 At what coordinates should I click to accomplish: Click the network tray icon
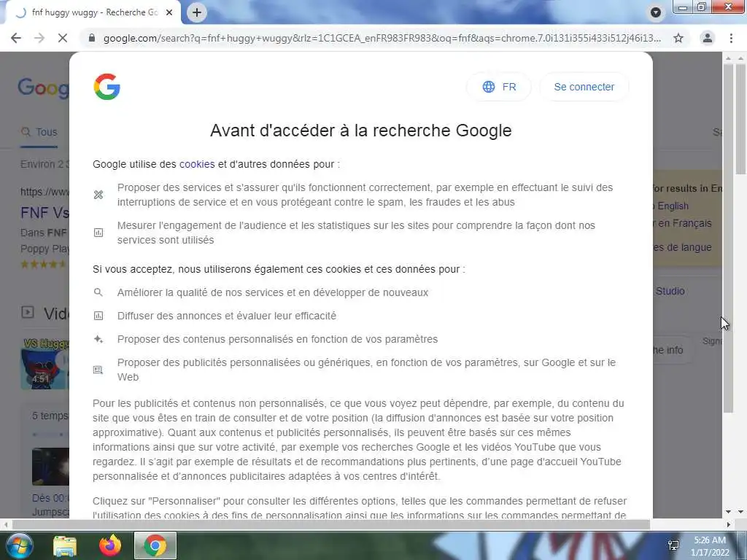pos(673,545)
